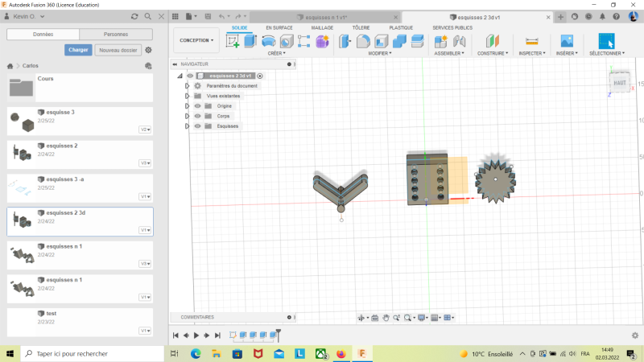The width and height of the screenshot is (644, 362).
Task: Expand the Vues existantes tree node
Action: click(188, 96)
